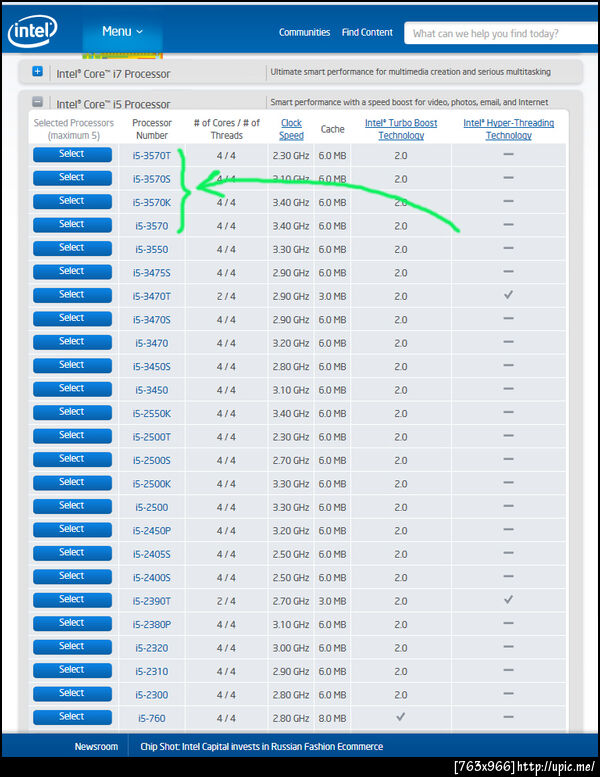Open the Find Content link
This screenshot has height=777, width=600.
pos(367,32)
